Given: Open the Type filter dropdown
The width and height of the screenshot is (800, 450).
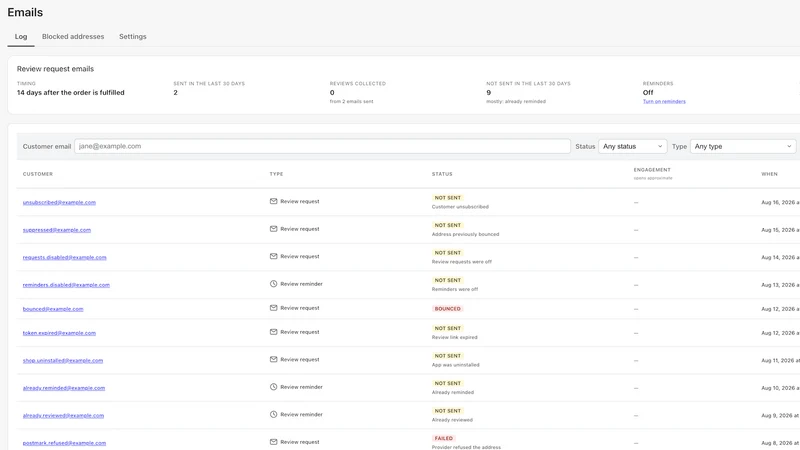Looking at the screenshot, I should (x=743, y=146).
